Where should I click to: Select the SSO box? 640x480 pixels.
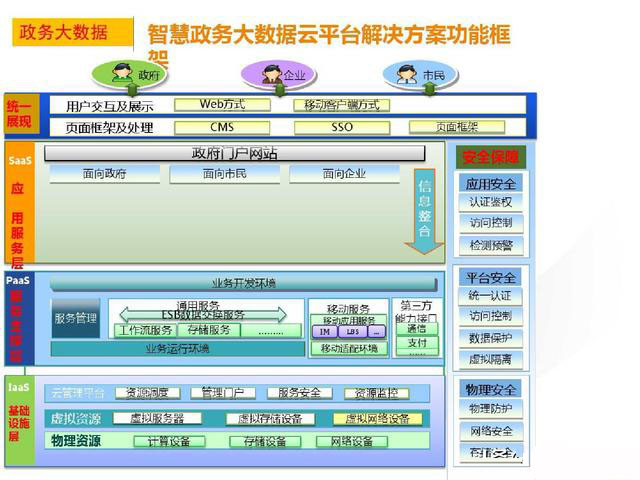pyautogui.click(x=342, y=127)
